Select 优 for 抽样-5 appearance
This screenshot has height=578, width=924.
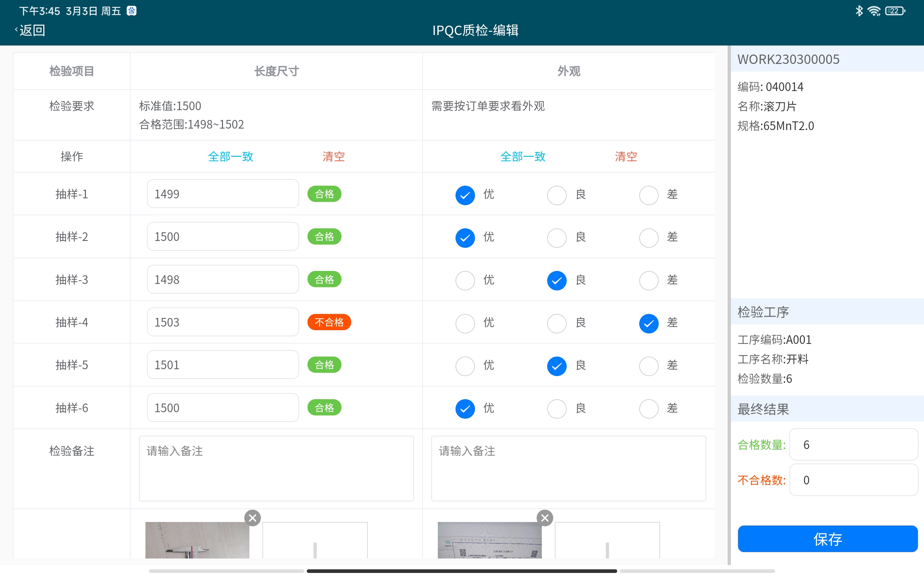(465, 366)
